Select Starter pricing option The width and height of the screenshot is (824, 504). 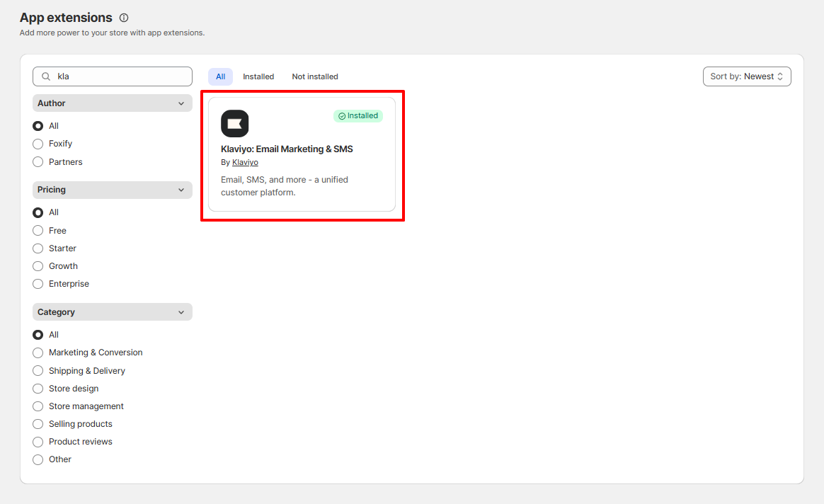pos(38,248)
